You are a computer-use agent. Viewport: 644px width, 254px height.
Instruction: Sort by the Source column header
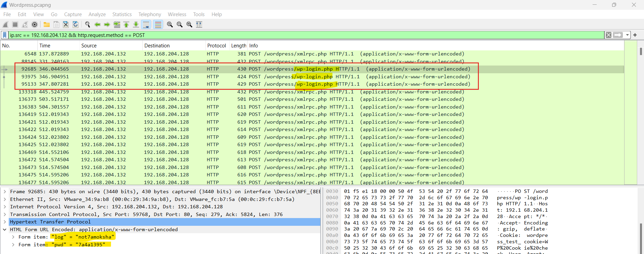click(110, 46)
